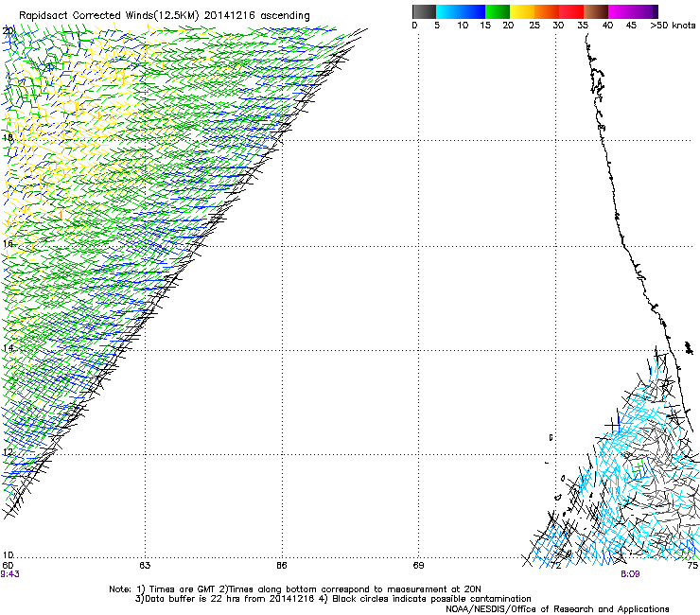Image resolution: width=700 pixels, height=615 pixels.
Task: Click the red 30-35 knots legend segment
Action: pyautogui.click(x=571, y=11)
